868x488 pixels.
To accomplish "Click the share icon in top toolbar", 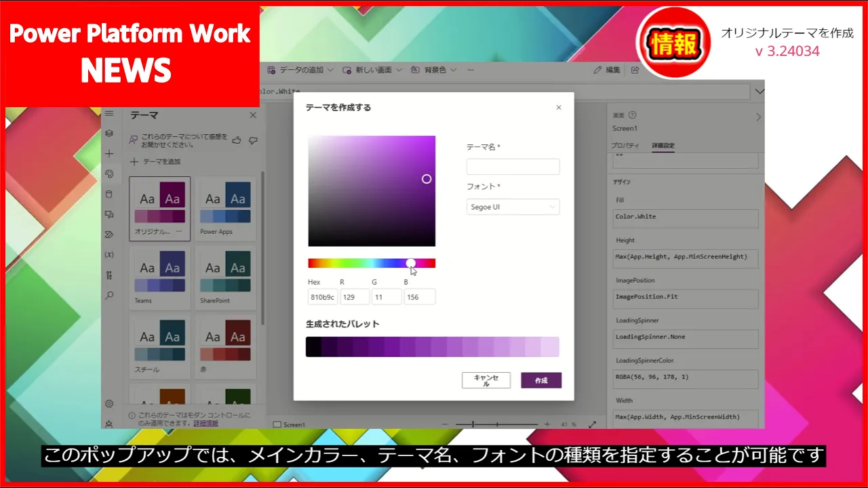I will (635, 70).
